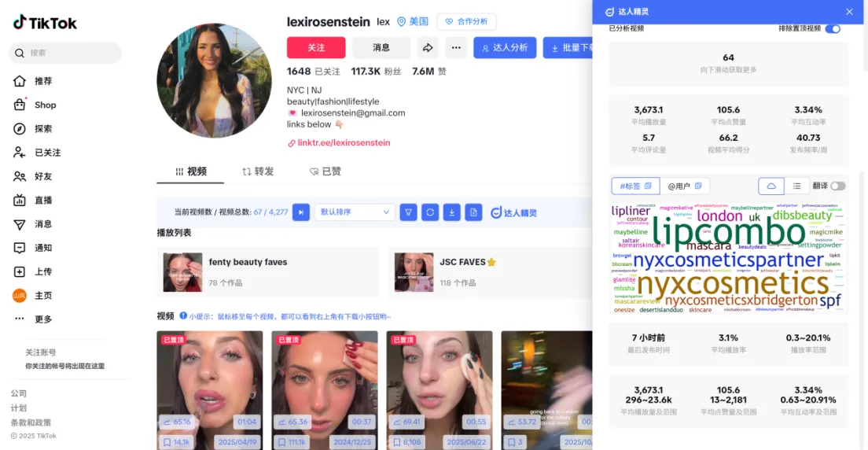Select the @用户 tab

point(685,186)
